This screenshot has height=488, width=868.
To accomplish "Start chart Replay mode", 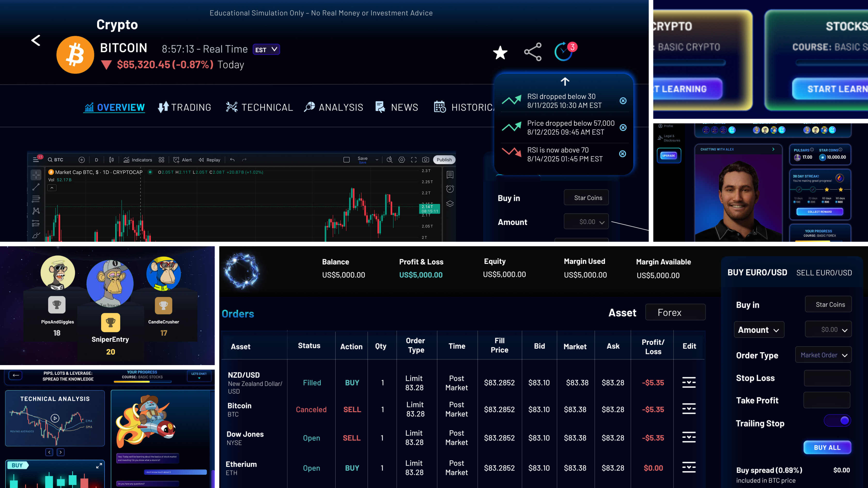I will click(x=209, y=160).
